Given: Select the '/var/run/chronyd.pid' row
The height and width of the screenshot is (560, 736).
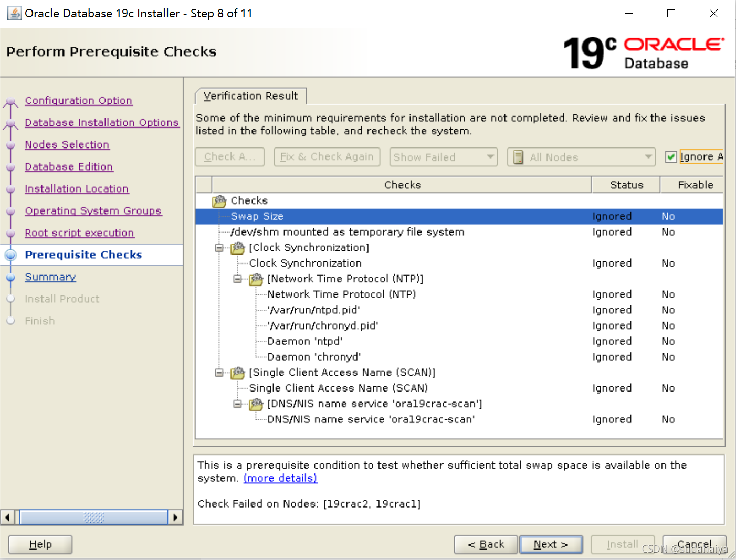Looking at the screenshot, I should click(459, 326).
